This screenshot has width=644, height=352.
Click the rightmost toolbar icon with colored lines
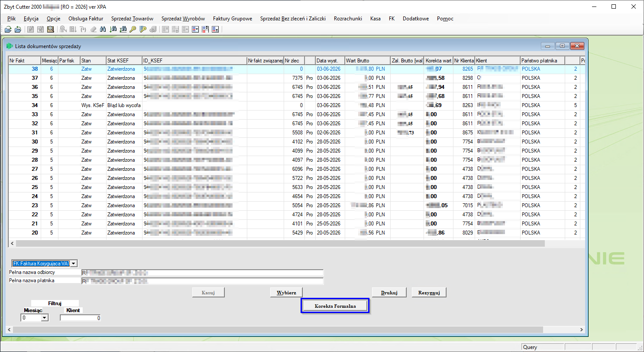tap(215, 29)
